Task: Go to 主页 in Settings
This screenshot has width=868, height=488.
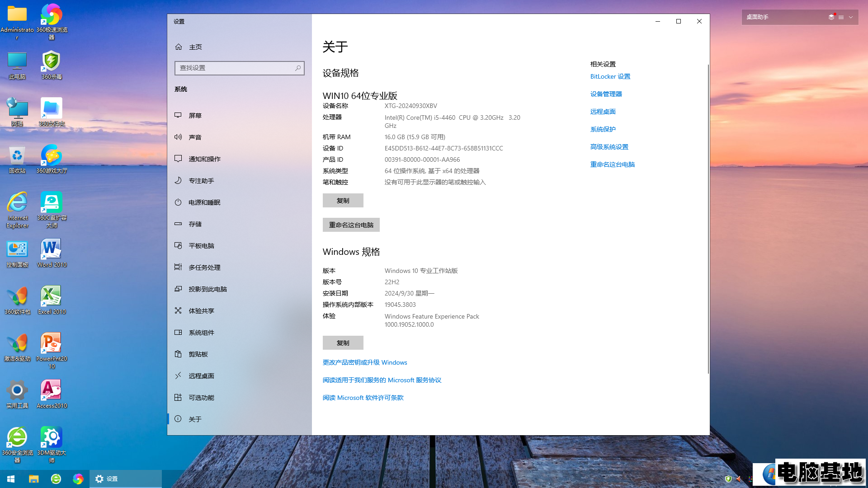Action: (x=240, y=47)
